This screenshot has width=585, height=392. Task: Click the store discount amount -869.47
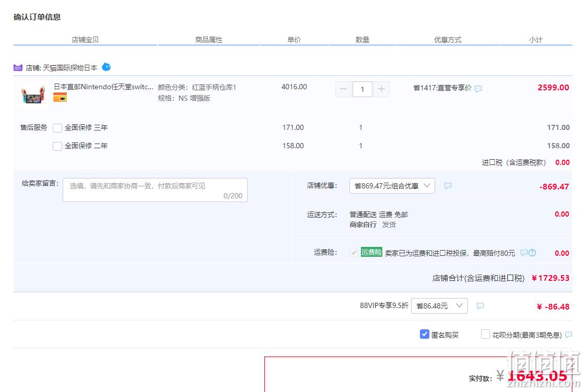pos(554,186)
